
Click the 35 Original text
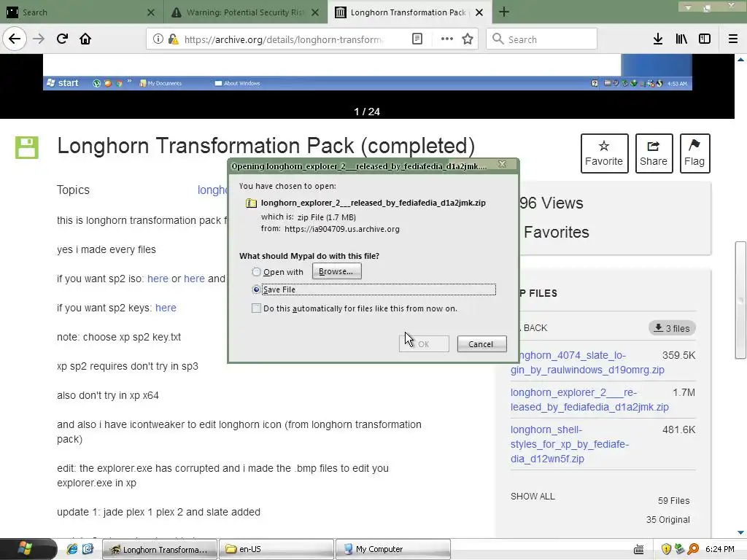click(x=668, y=519)
